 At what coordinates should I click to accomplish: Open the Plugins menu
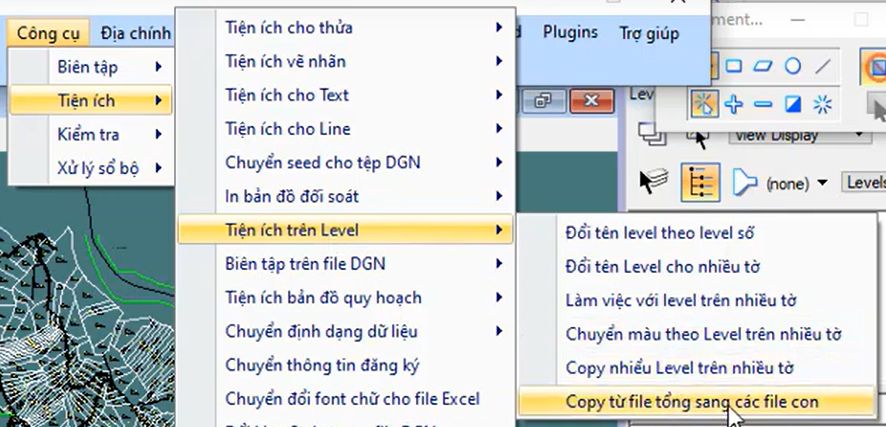tap(570, 33)
